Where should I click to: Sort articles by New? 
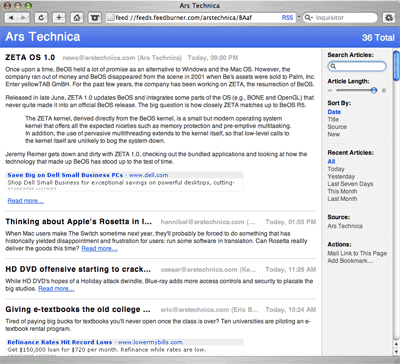[333, 134]
